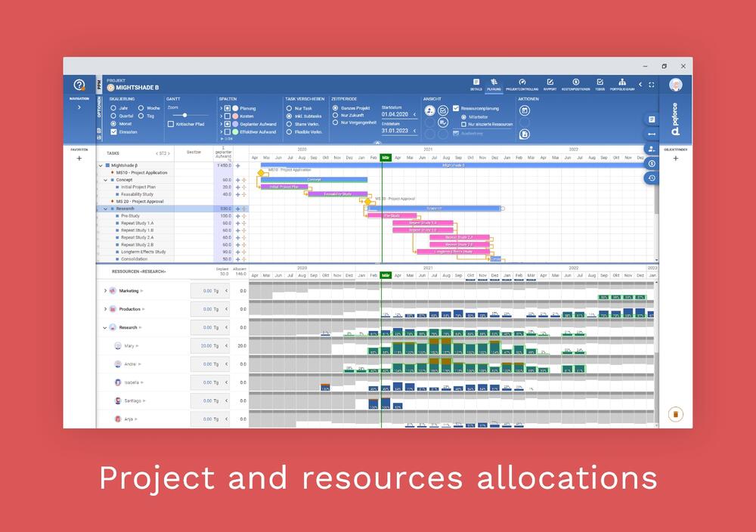Switch to Projektcontrolling via its gauge icon

point(522,82)
